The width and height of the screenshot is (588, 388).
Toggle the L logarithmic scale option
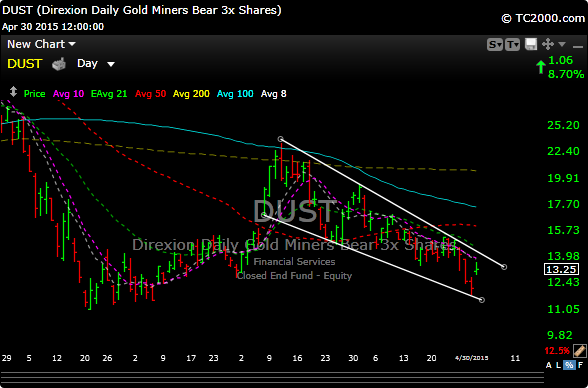[x=558, y=365]
